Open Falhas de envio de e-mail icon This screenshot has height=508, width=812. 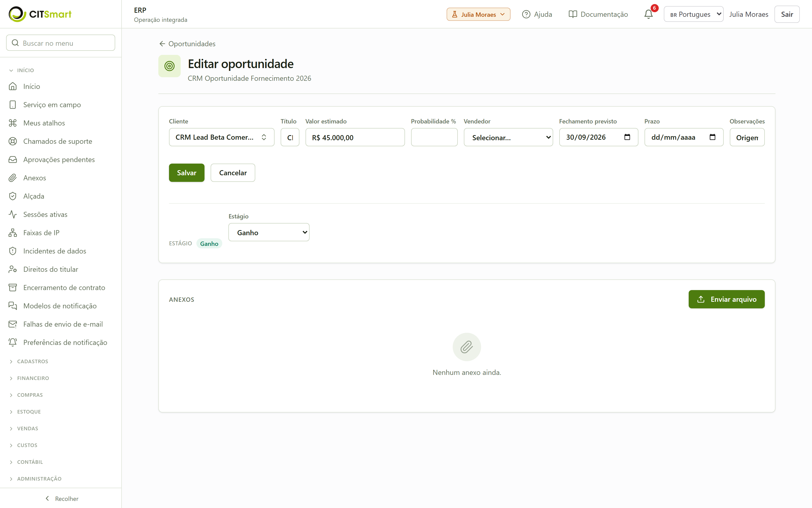(x=13, y=324)
